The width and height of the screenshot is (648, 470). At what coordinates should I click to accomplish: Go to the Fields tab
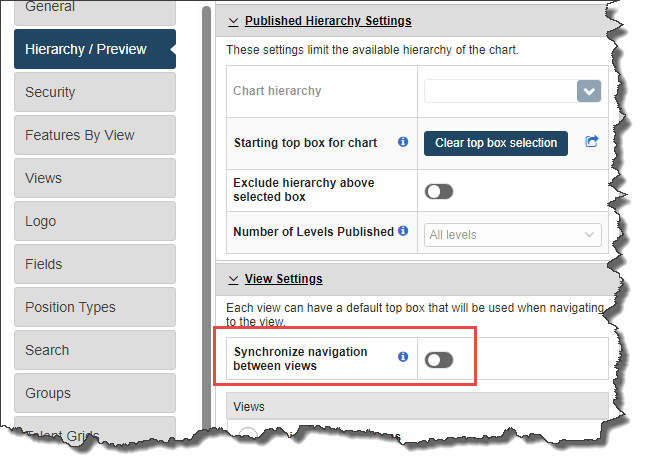[x=95, y=264]
